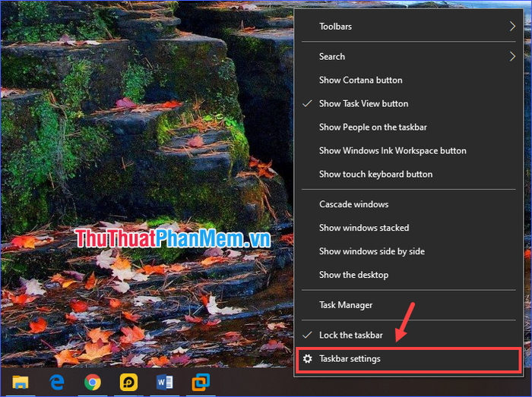Screen dimensions: 532x397
Task: Open the Search menu entry
Action: pyautogui.click(x=409, y=57)
